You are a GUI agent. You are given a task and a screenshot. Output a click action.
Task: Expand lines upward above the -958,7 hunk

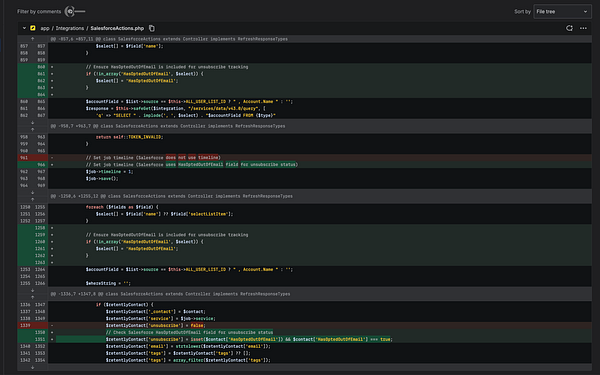(33, 129)
